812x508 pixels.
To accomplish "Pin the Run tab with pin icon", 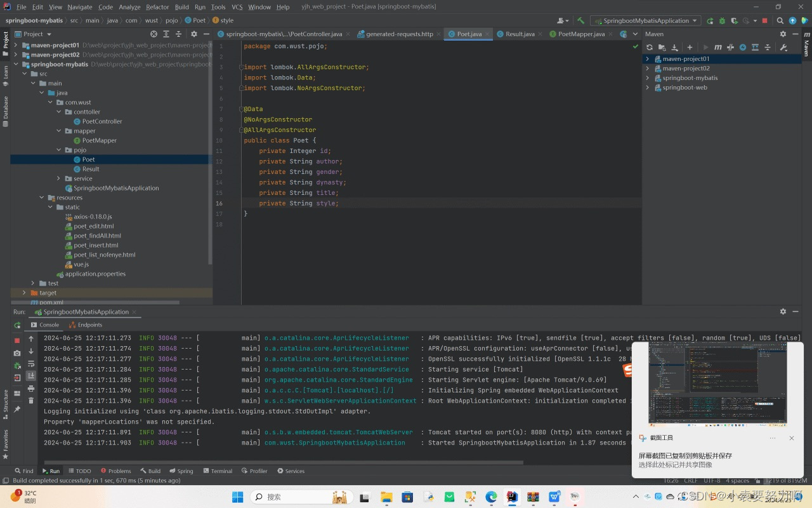I will (x=17, y=410).
